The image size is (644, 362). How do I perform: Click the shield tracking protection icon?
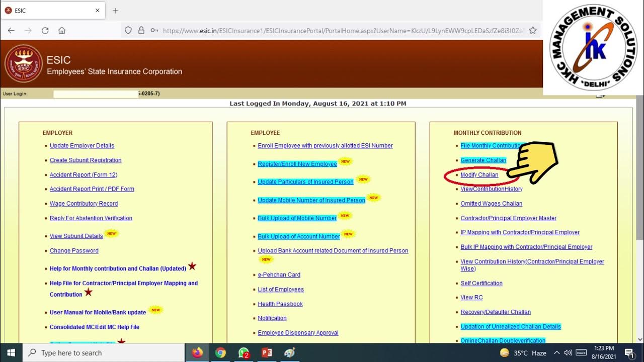pyautogui.click(x=128, y=31)
